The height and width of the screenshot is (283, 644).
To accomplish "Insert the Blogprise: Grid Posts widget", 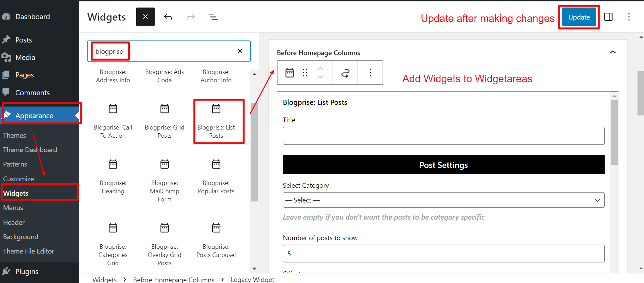I will [x=165, y=121].
